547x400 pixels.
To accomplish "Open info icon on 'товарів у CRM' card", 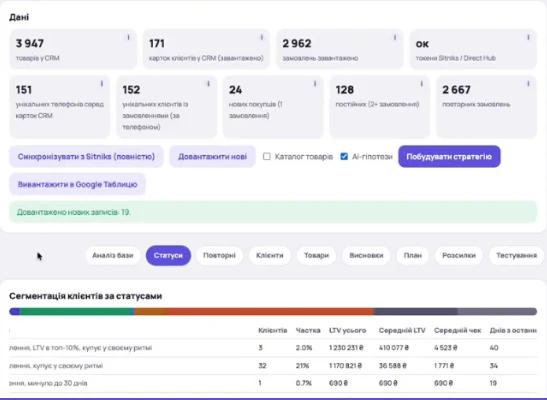I will (128, 37).
